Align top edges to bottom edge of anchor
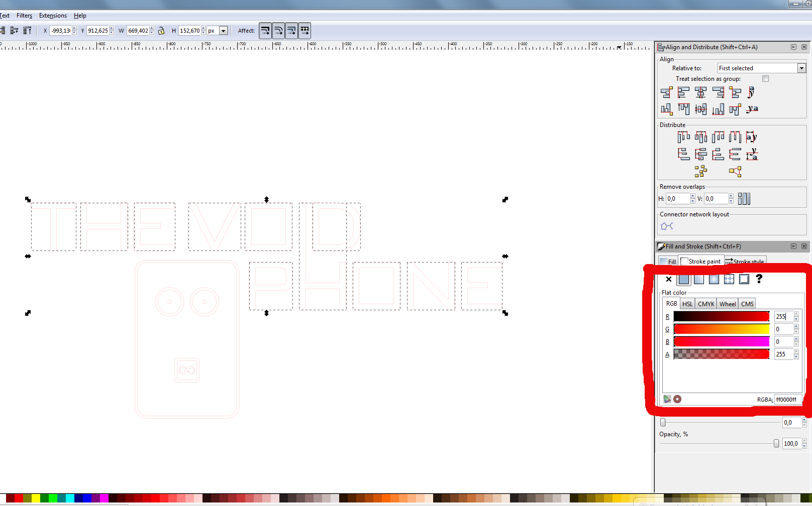Viewport: 812px width, 506px height. [x=735, y=109]
